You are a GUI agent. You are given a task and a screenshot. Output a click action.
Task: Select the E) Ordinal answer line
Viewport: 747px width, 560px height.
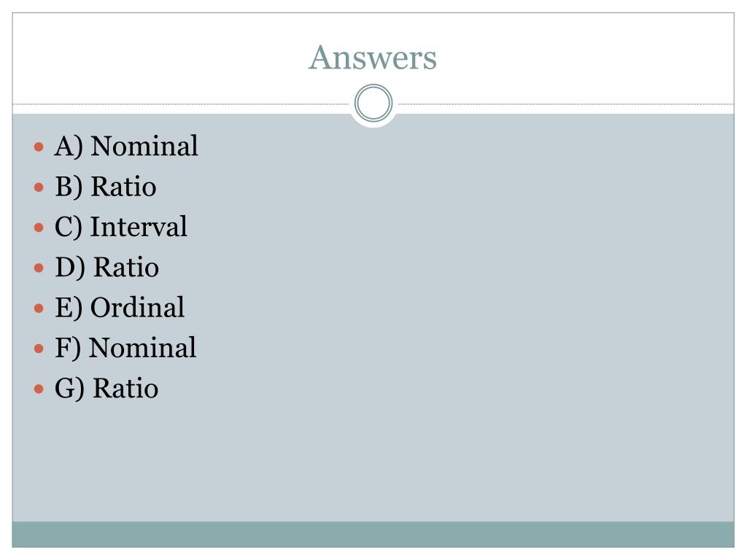click(x=120, y=308)
